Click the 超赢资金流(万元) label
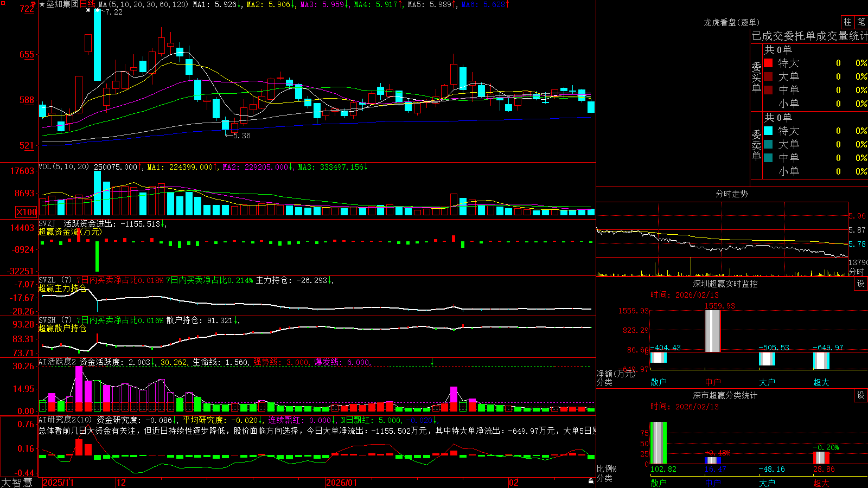 coord(70,232)
